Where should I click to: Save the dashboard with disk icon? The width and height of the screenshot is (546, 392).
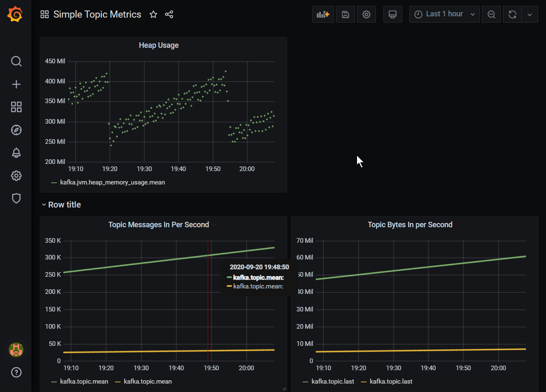pos(345,14)
